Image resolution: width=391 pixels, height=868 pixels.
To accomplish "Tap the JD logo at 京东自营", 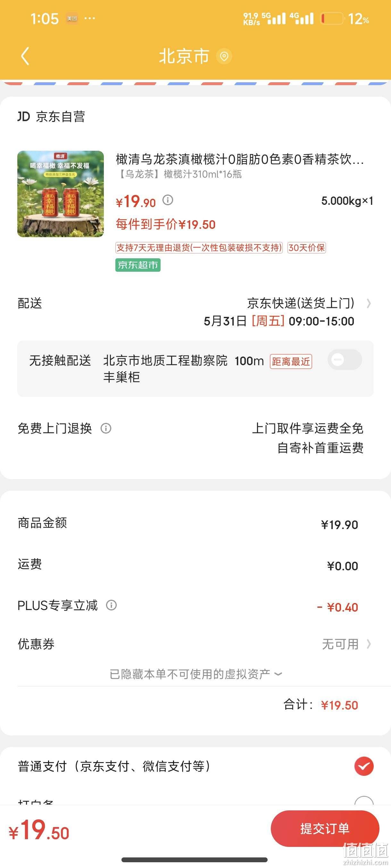I will [x=24, y=117].
